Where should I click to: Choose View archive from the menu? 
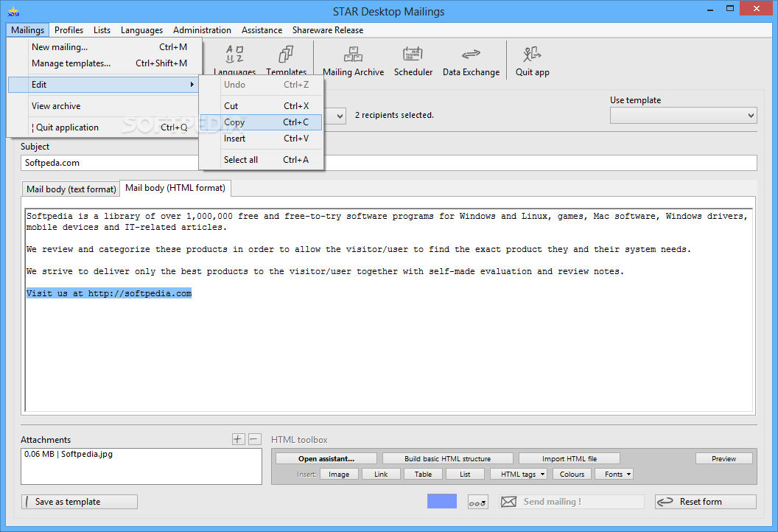pyautogui.click(x=103, y=105)
